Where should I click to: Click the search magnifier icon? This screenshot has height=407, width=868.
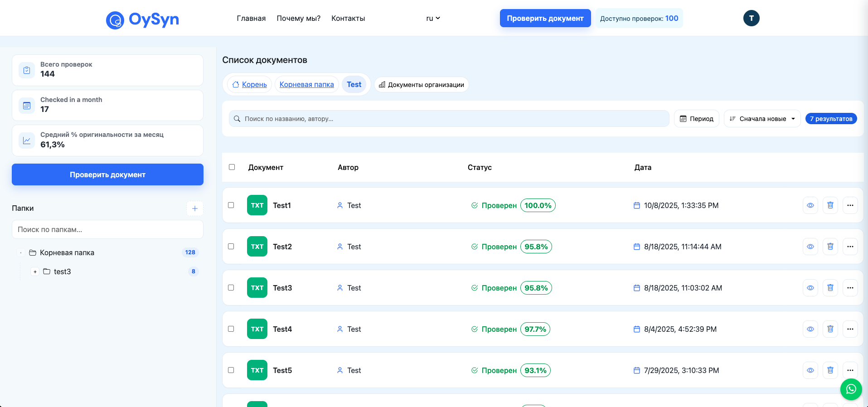pyautogui.click(x=237, y=119)
